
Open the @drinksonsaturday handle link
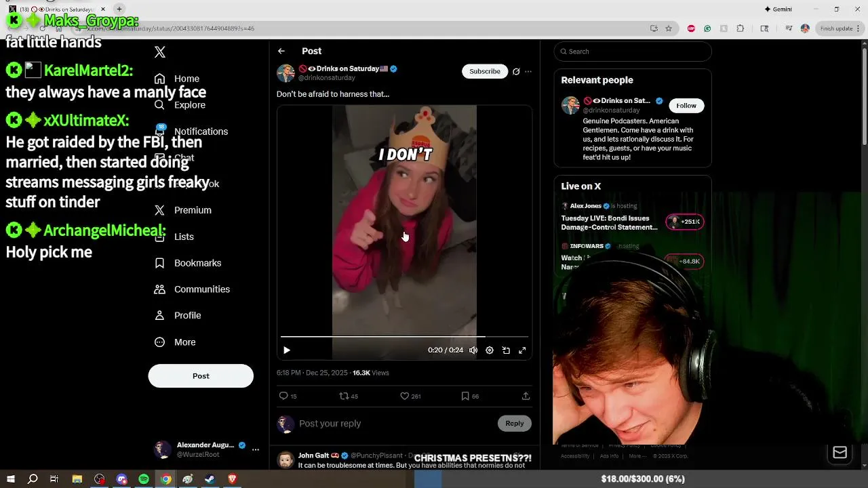click(x=327, y=78)
